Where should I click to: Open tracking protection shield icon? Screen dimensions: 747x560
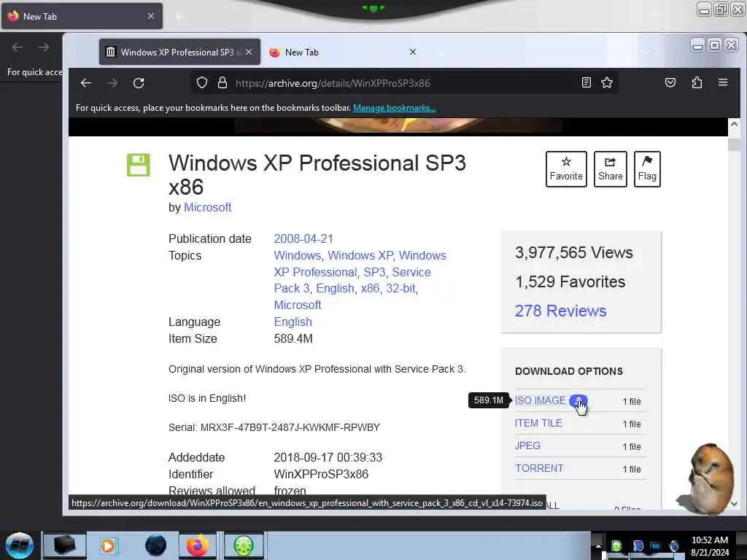202,83
